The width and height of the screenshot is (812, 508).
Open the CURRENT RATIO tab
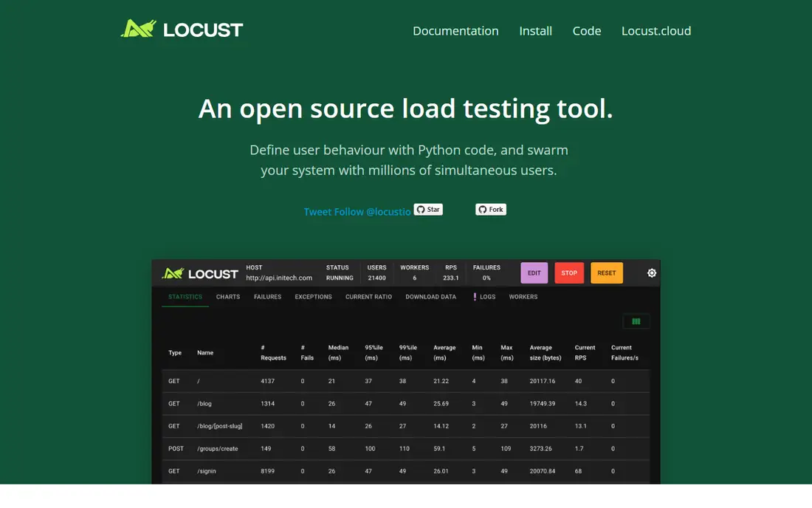coord(368,298)
